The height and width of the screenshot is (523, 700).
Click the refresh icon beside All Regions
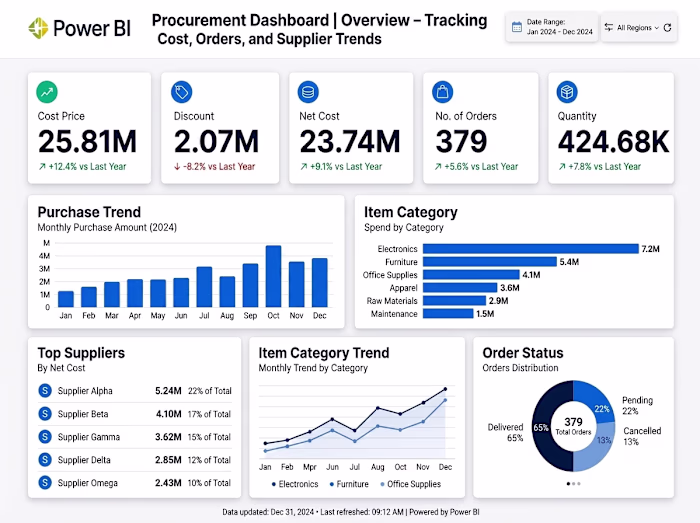(667, 28)
